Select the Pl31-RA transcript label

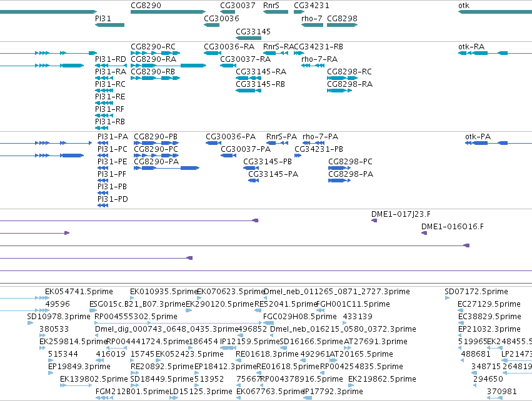click(110, 72)
